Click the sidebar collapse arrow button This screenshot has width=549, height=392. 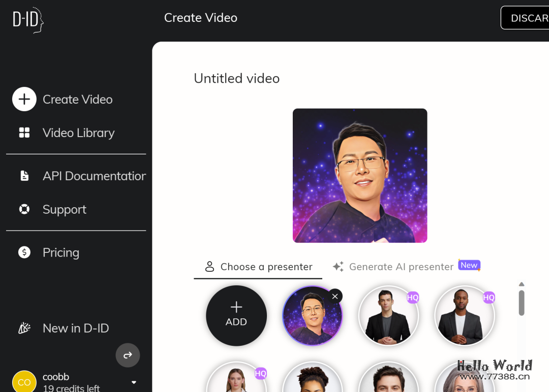coord(128,355)
